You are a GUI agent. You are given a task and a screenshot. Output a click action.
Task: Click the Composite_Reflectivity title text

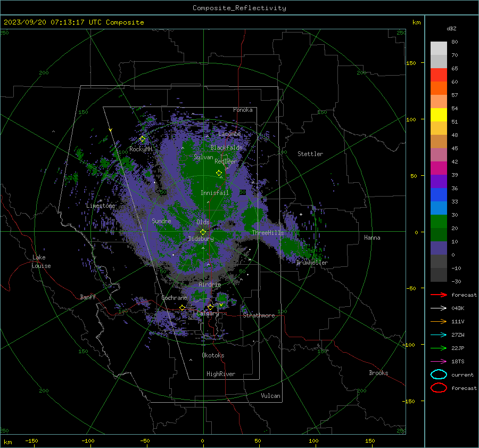[239, 8]
